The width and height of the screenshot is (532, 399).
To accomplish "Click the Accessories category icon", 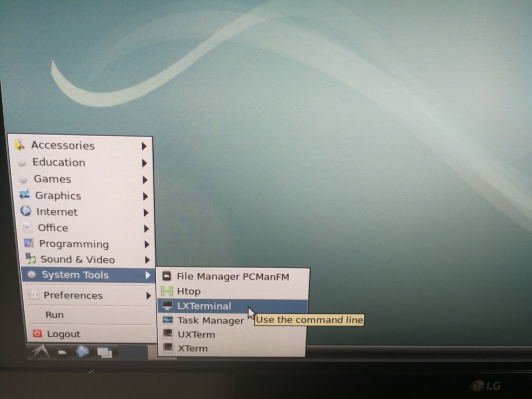I will click(x=19, y=145).
